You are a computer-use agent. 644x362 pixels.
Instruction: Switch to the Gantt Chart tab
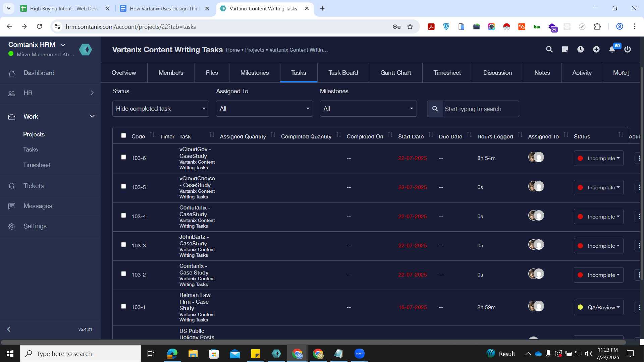pyautogui.click(x=395, y=73)
